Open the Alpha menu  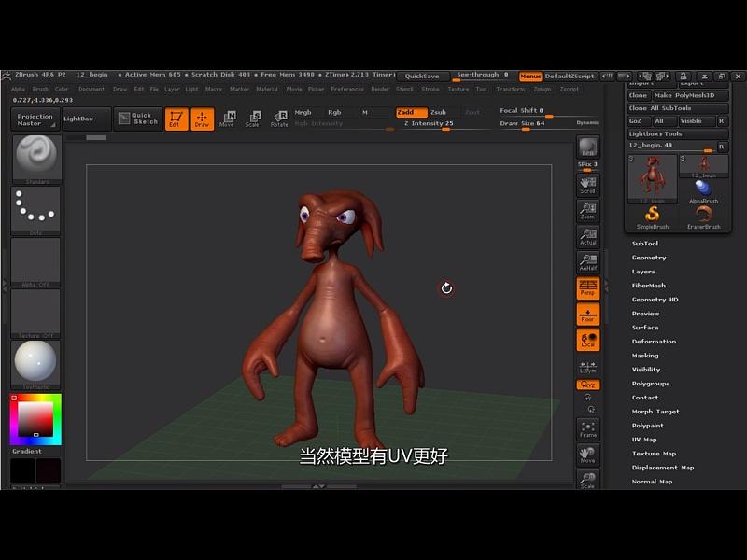[18, 89]
